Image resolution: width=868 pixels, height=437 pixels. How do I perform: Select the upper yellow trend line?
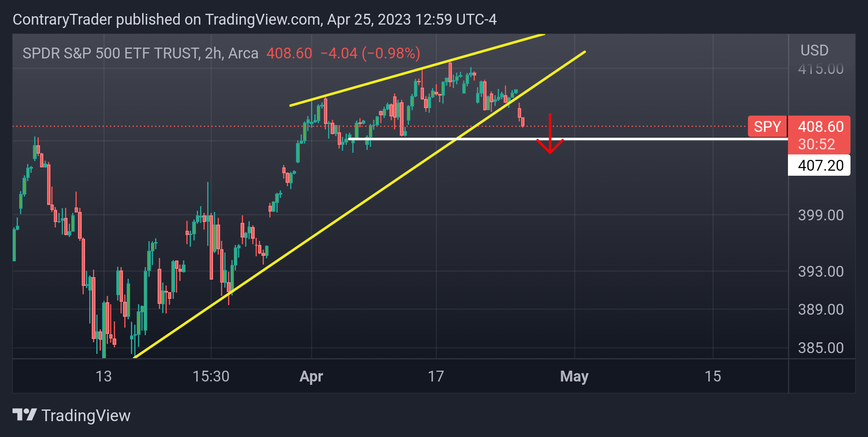[x=417, y=70]
